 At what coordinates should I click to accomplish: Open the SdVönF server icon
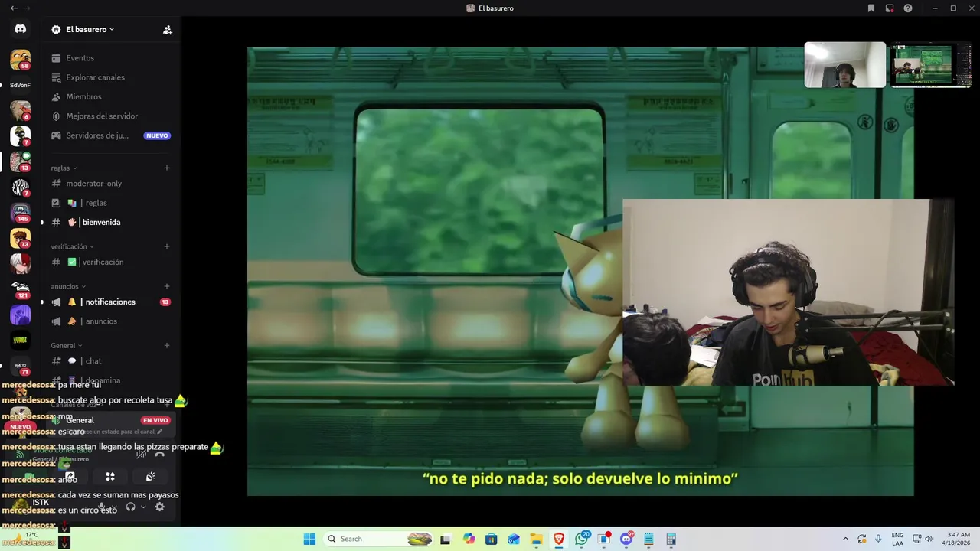tap(20, 85)
